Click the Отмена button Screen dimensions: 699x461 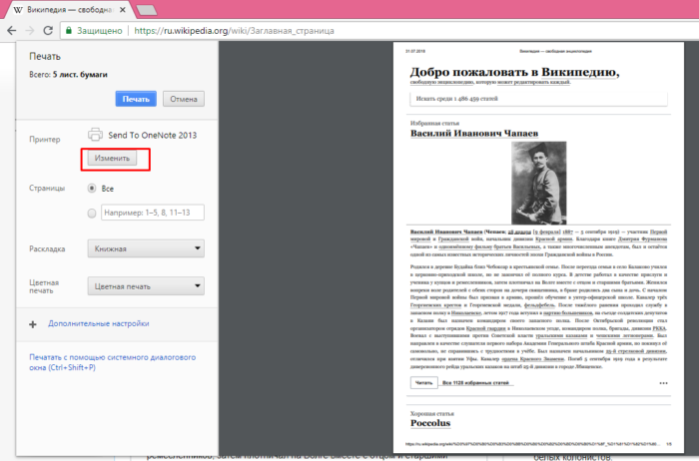184,99
